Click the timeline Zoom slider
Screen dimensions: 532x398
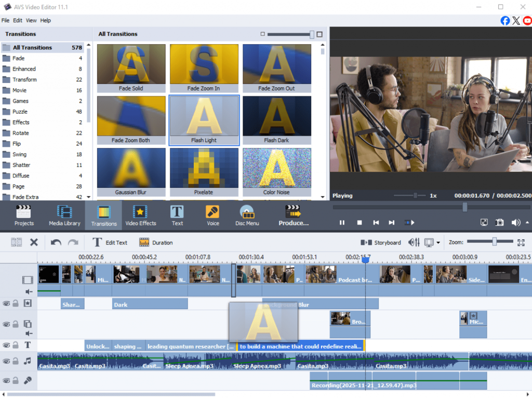(495, 242)
